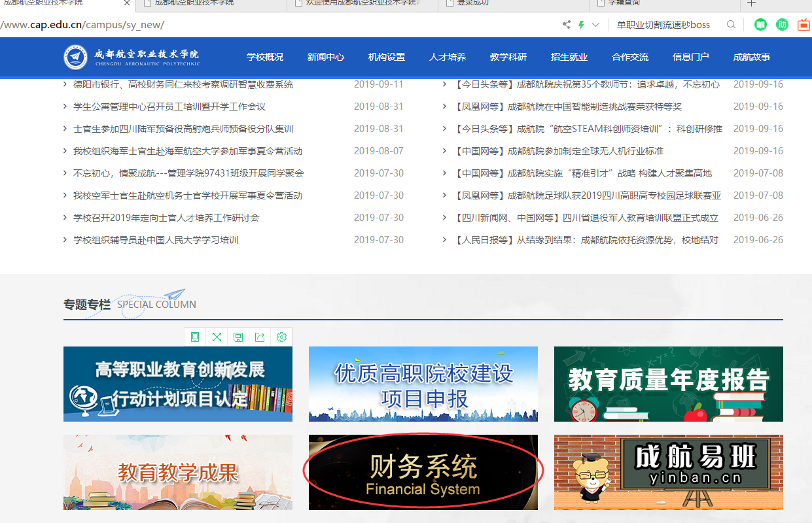This screenshot has height=523, width=812.
Task: Close the active 成都航空职业技术学院 tab
Action: pos(127,3)
